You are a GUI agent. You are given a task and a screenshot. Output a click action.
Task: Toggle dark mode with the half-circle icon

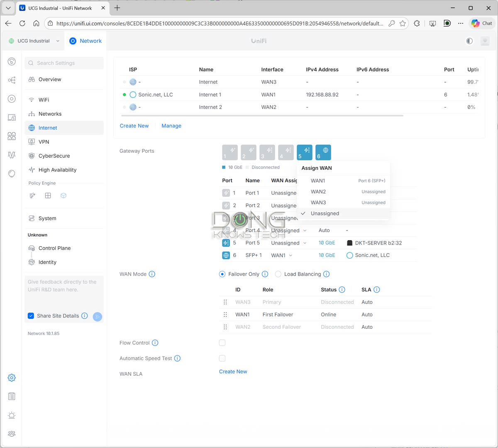coord(469,41)
